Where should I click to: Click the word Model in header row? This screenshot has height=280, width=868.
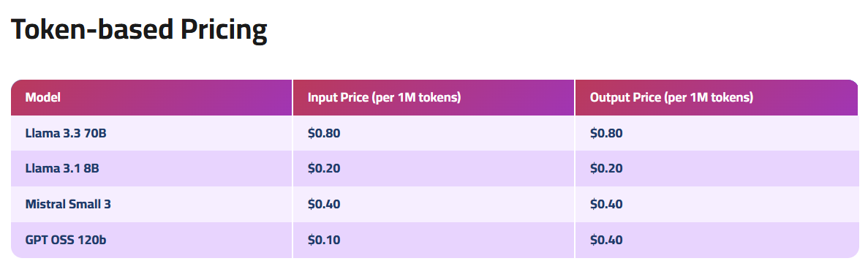[42, 97]
